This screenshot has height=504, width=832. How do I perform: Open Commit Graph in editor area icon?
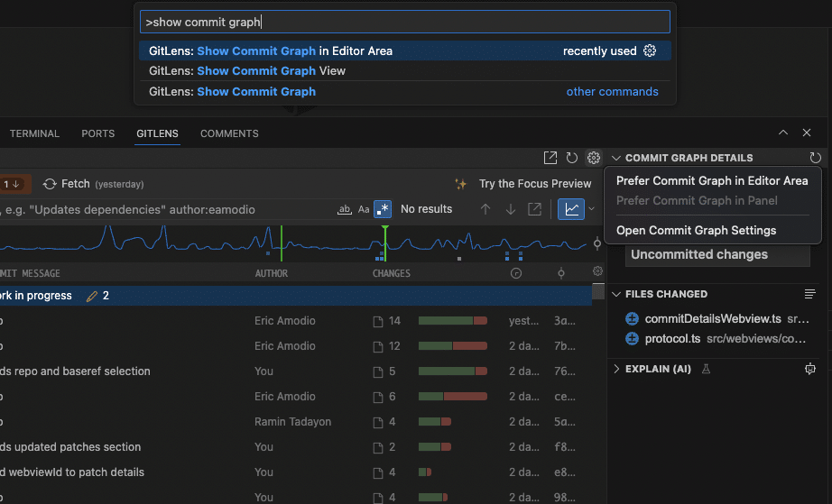click(550, 158)
